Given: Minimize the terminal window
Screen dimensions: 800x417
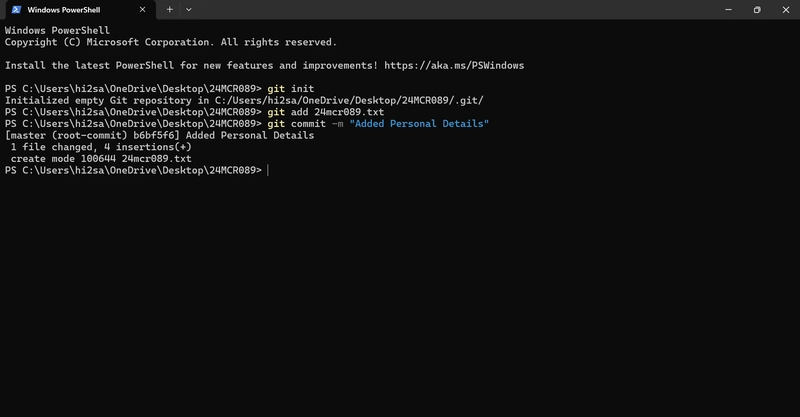Looking at the screenshot, I should (x=729, y=10).
